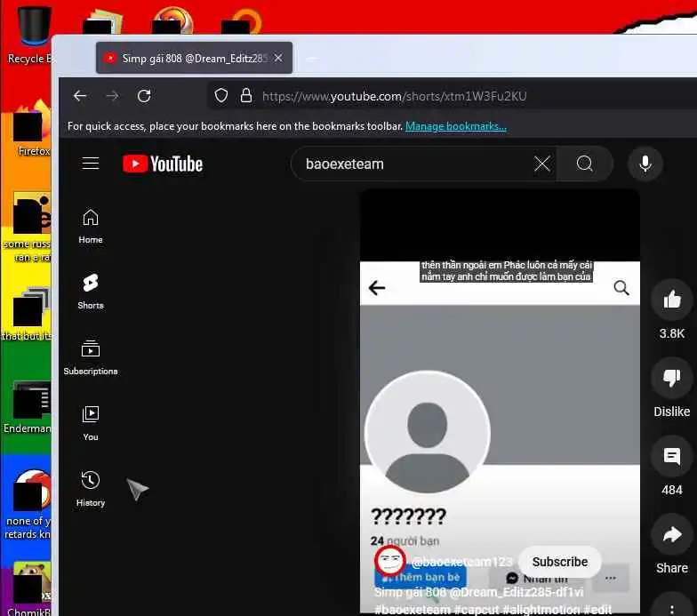
Task: Open more options below Share
Action: pos(672,608)
